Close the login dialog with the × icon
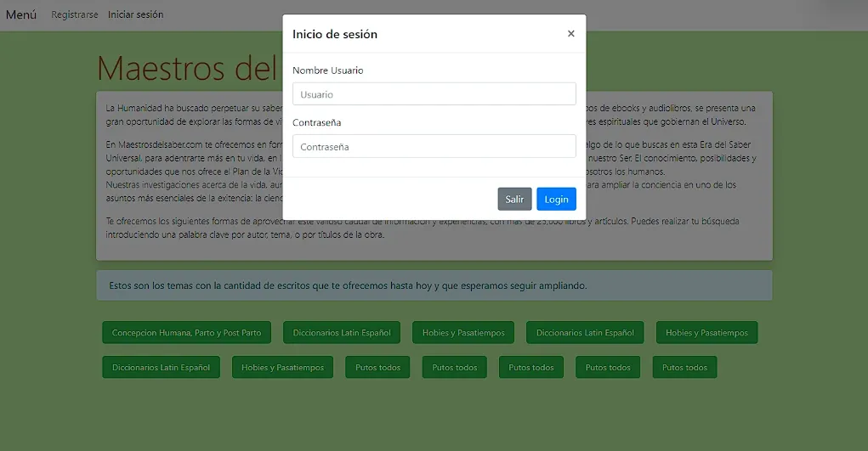 tap(570, 34)
